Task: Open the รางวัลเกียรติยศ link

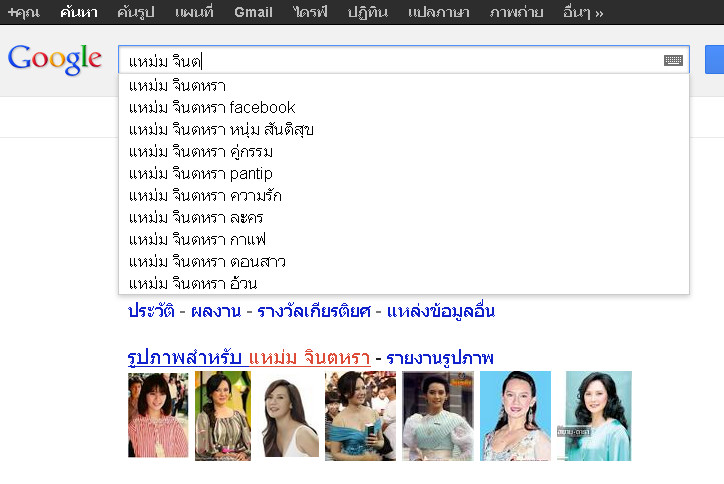Action: pos(314,311)
